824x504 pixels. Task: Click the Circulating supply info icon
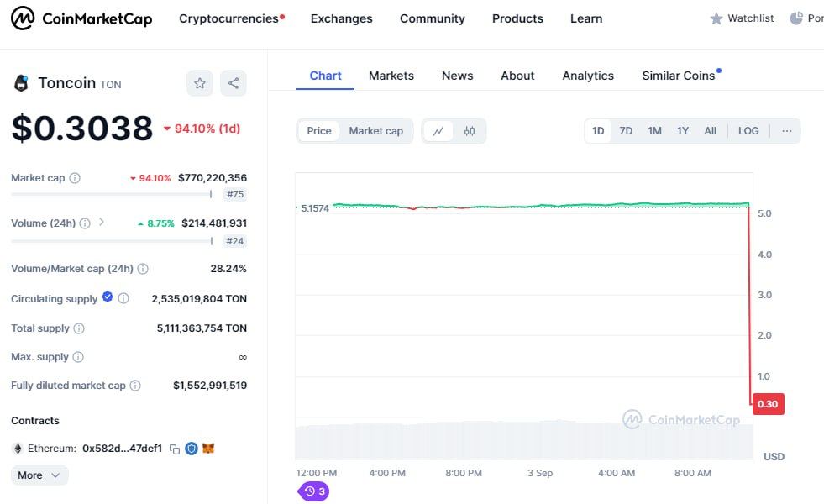(x=123, y=298)
